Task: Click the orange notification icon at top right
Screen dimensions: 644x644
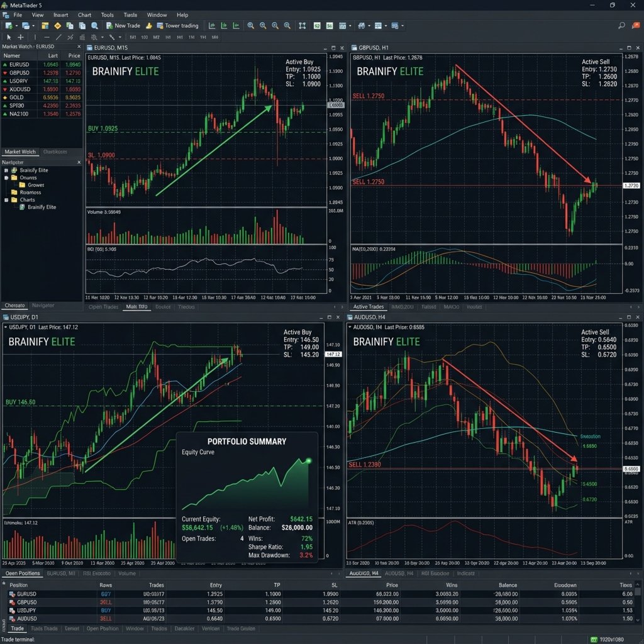Action: [x=636, y=25]
